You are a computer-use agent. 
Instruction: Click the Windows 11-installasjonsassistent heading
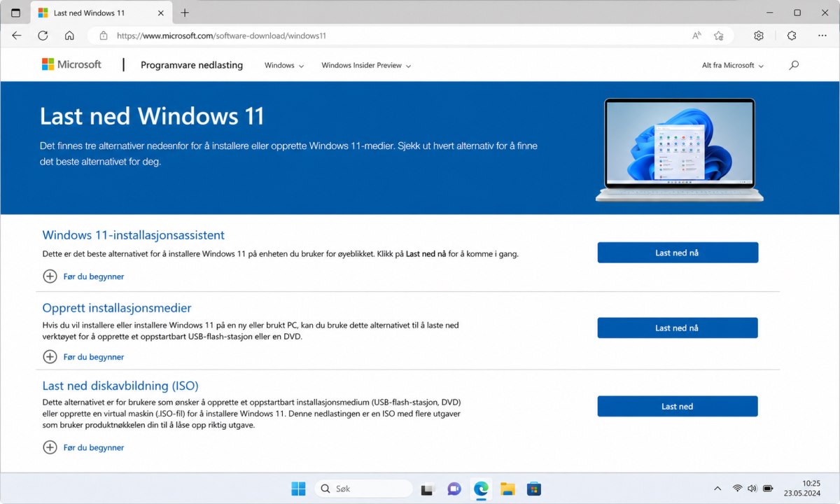tap(134, 235)
